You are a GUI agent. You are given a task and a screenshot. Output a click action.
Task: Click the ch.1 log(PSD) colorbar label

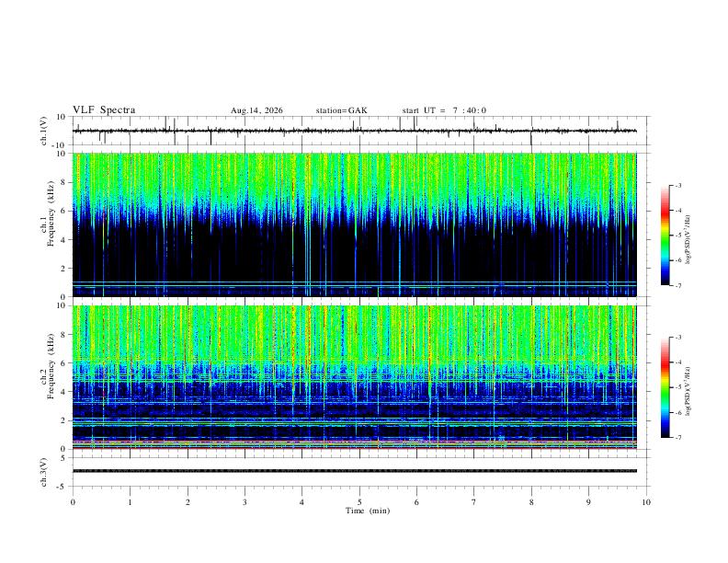click(x=688, y=240)
